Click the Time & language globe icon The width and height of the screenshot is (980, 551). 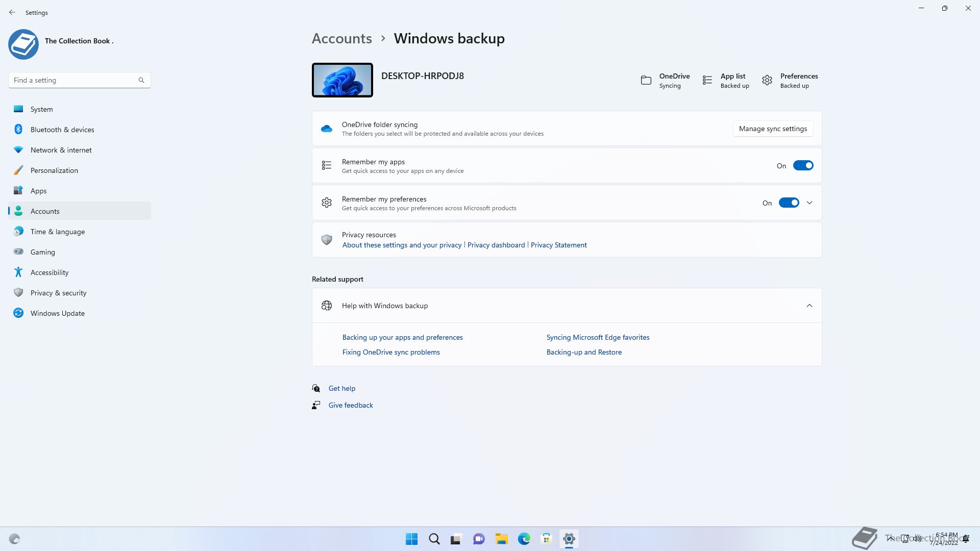coord(18,232)
